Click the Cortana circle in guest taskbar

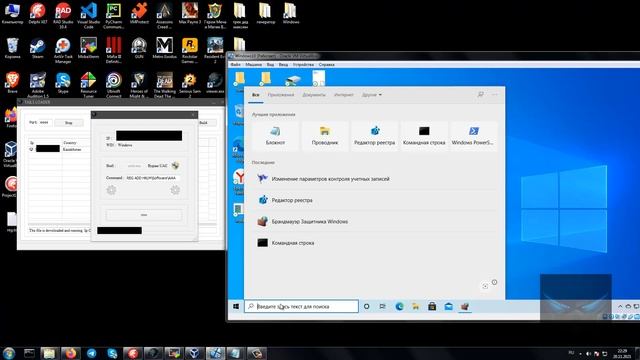[x=367, y=306]
